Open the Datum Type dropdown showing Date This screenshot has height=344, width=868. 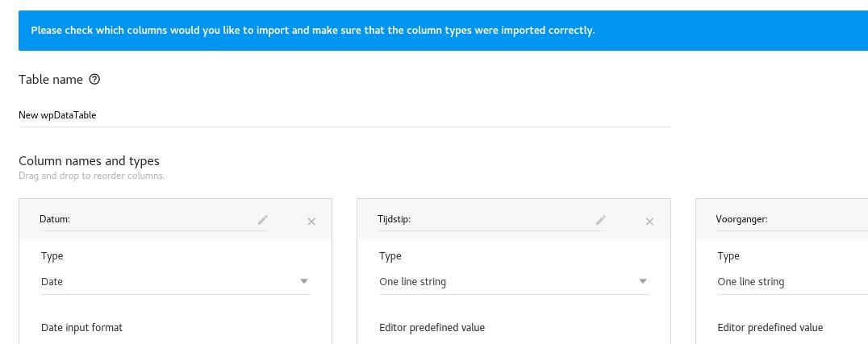[x=175, y=281]
